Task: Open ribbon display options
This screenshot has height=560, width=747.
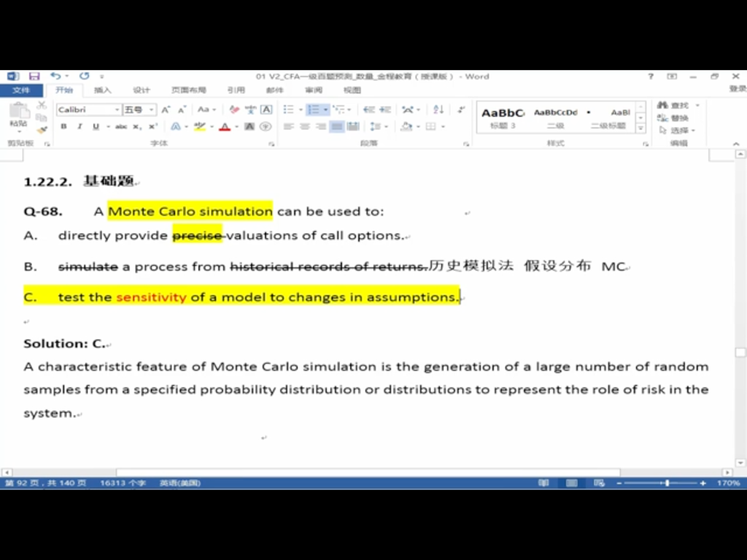Action: [x=672, y=76]
